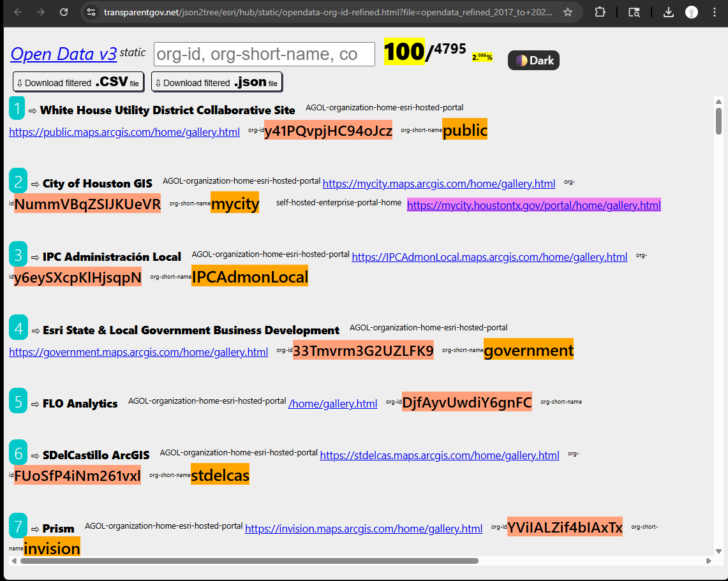The height and width of the screenshot is (581, 728).
Task: Select org-id FUoSfP4iNm261vxl
Action: click(x=78, y=475)
